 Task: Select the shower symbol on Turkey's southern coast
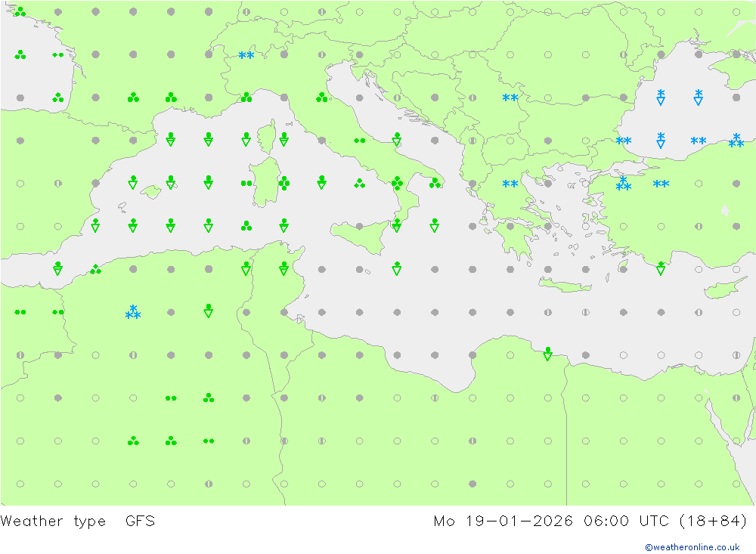tap(661, 268)
